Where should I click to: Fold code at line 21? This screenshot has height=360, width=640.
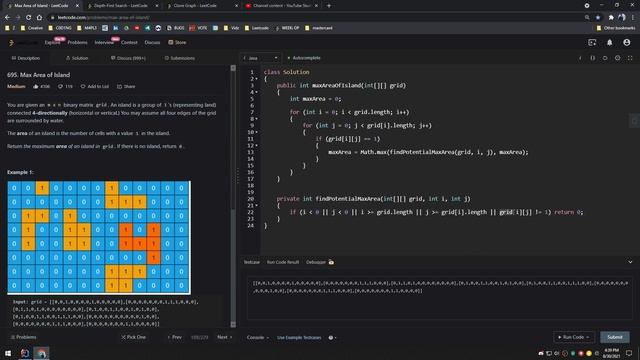[256, 205]
